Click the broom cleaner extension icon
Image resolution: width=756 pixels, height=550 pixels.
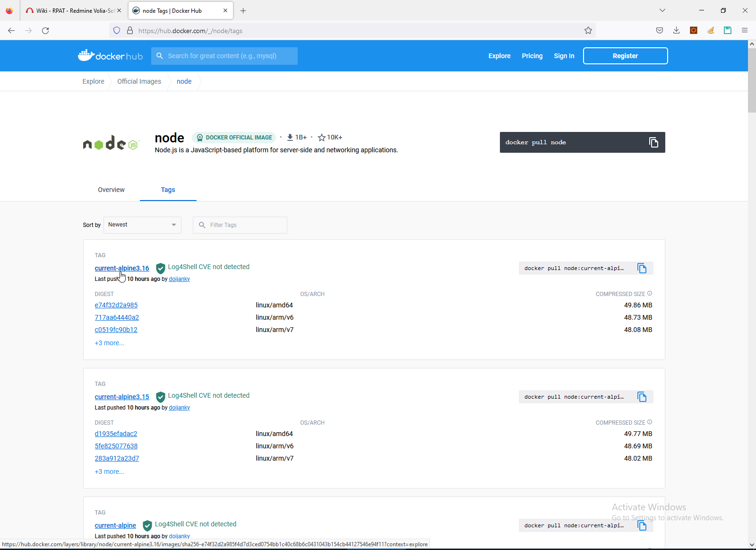711,31
